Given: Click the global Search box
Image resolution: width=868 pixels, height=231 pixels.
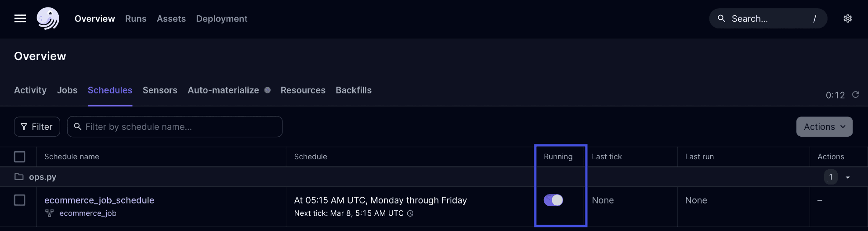Looking at the screenshot, I should (768, 18).
